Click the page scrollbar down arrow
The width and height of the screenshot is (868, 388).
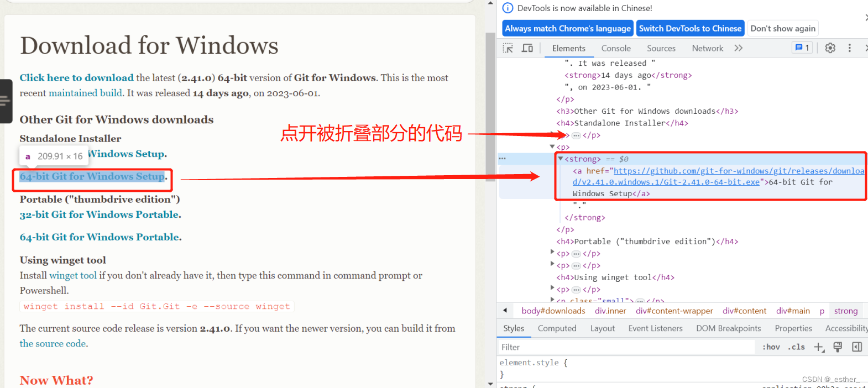pos(490,384)
